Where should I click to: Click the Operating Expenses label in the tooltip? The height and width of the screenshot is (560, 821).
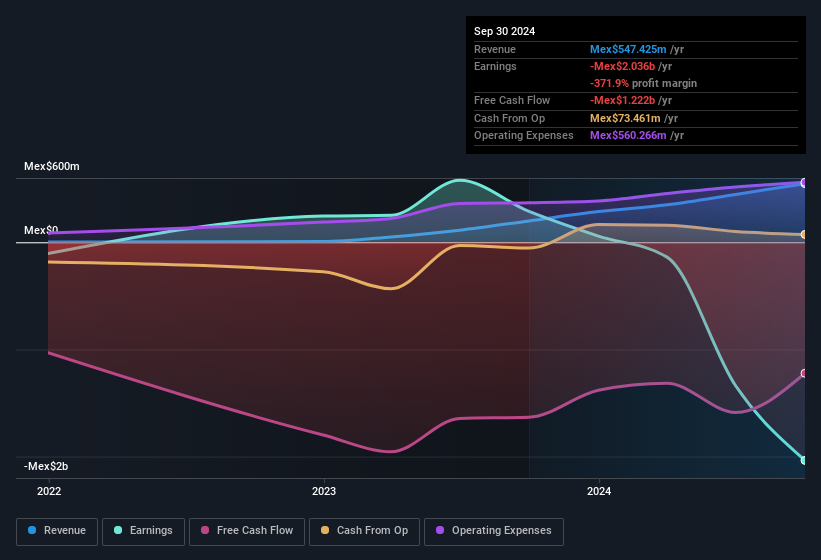pyautogui.click(x=524, y=136)
